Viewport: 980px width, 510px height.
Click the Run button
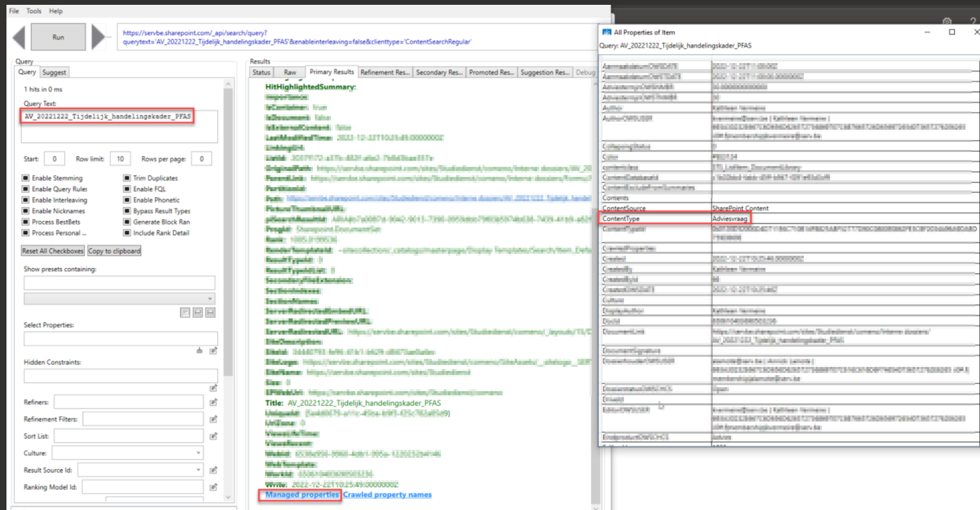(58, 37)
